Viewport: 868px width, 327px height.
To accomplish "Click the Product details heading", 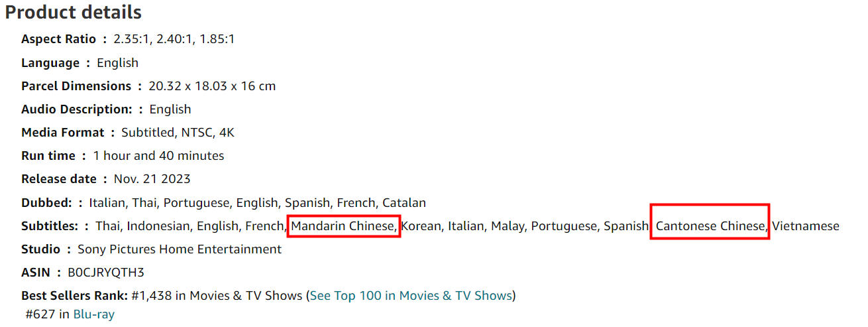I will click(73, 12).
